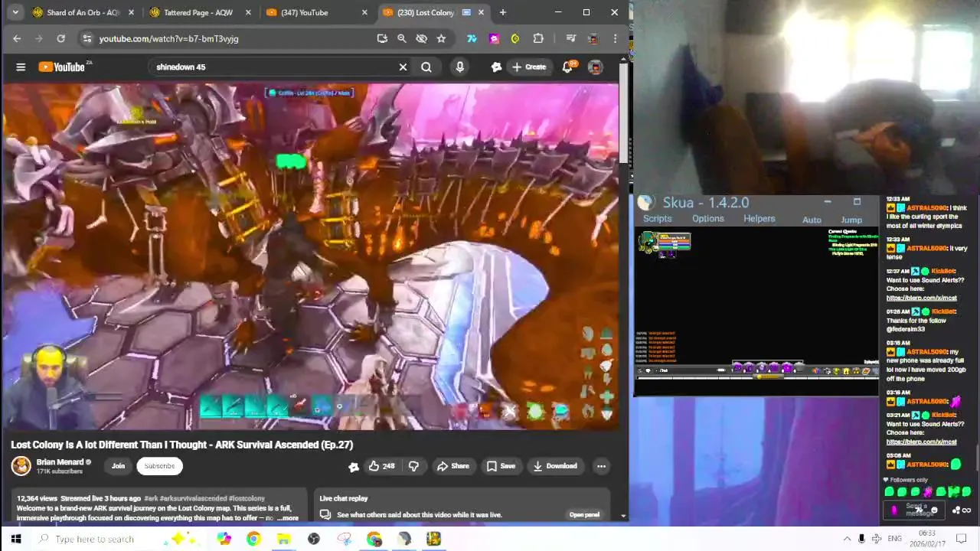Open YouTube notifications bell
This screenshot has height=551, width=980.
pos(567,67)
